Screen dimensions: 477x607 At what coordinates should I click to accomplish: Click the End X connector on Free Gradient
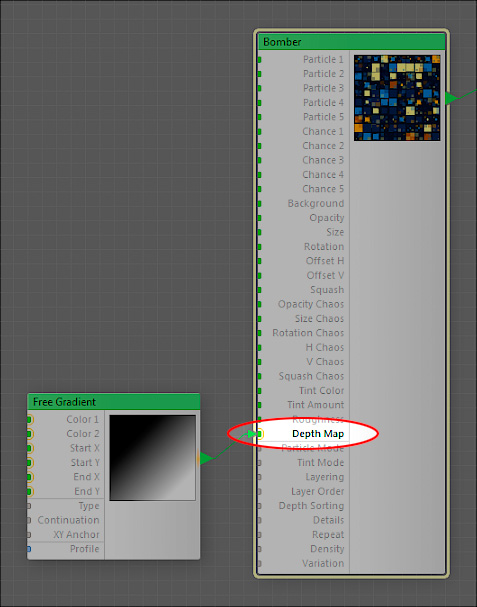tap(30, 477)
